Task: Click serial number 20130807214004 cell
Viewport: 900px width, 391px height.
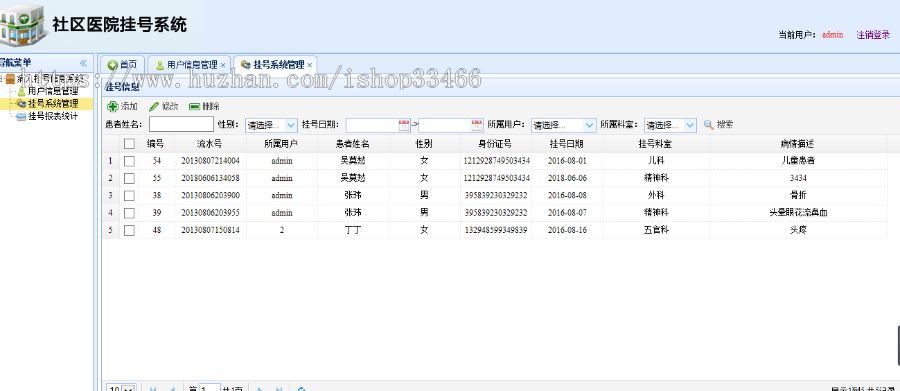Action: click(x=210, y=161)
